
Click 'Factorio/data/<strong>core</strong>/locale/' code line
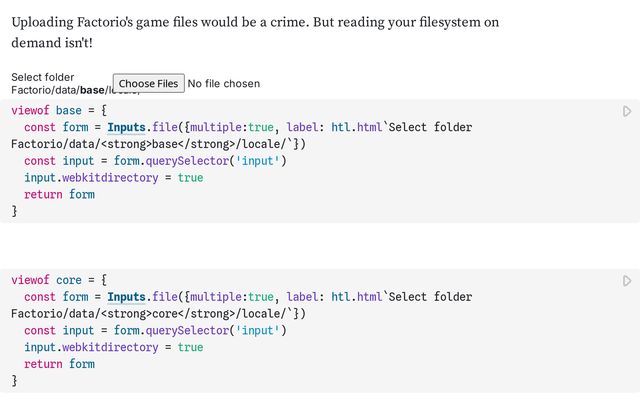click(158, 313)
